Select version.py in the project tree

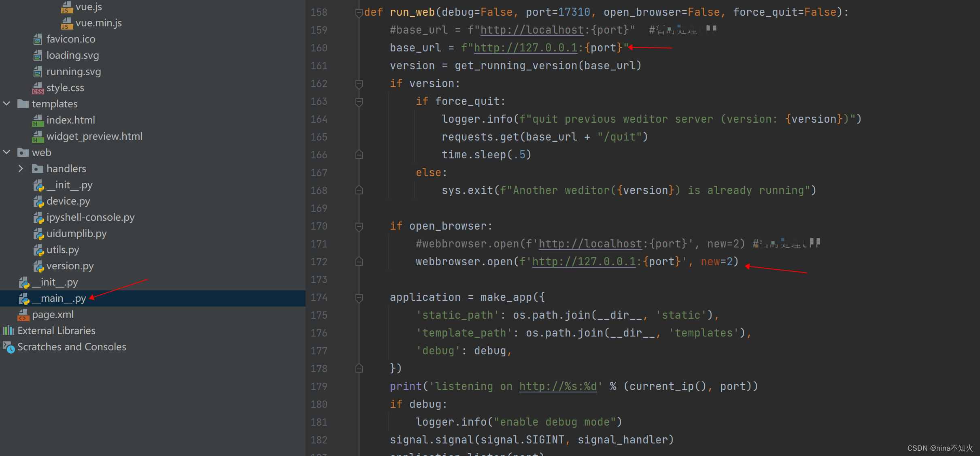pyautogui.click(x=70, y=266)
